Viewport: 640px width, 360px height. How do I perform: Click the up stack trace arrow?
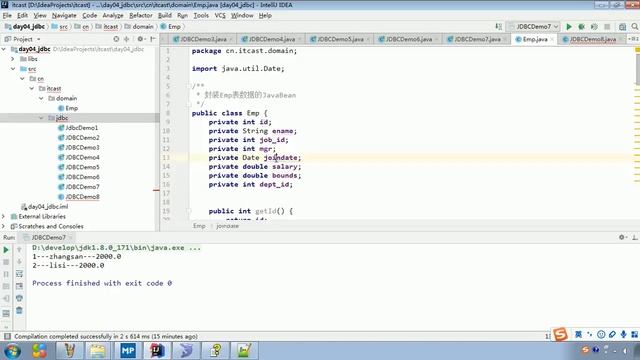coord(19,249)
